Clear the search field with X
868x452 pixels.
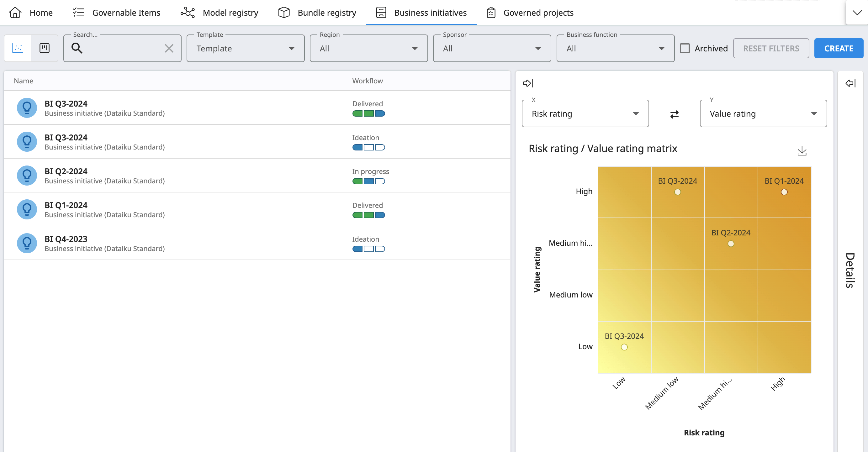169,48
